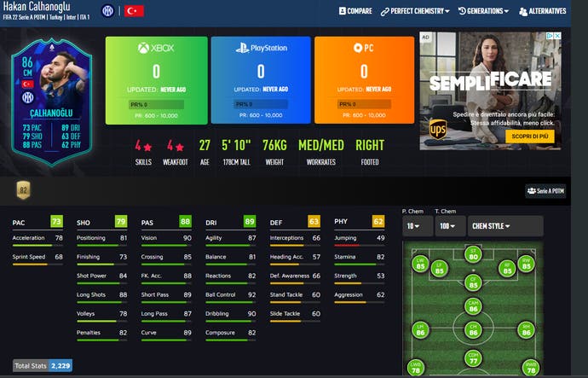Click the AdChoices icon on the ad
The height and width of the screenshot is (378, 588).
(x=550, y=36)
